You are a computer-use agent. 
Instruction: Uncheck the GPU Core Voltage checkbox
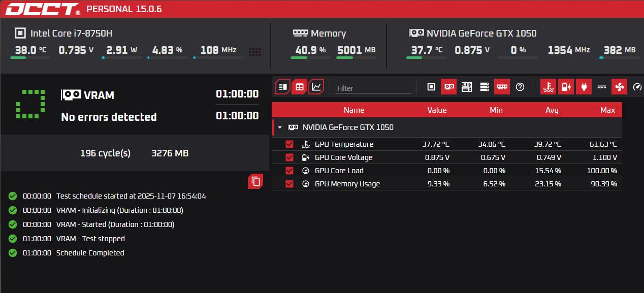[x=289, y=157]
